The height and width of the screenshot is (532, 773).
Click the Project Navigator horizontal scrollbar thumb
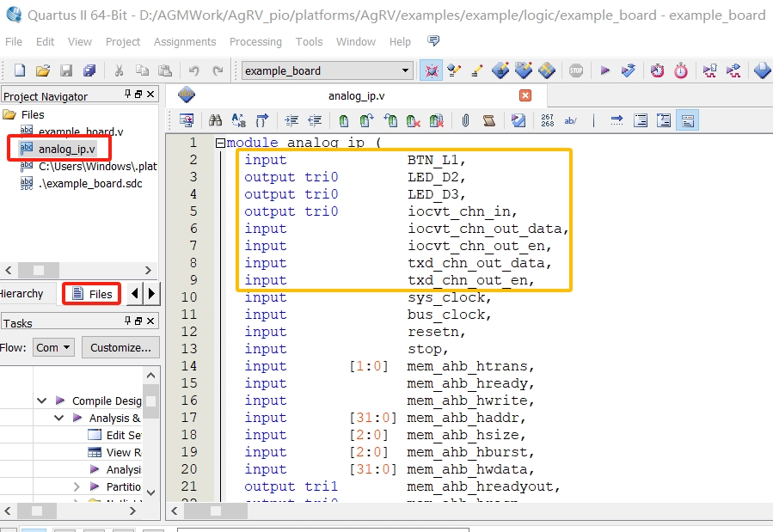[x=39, y=270]
